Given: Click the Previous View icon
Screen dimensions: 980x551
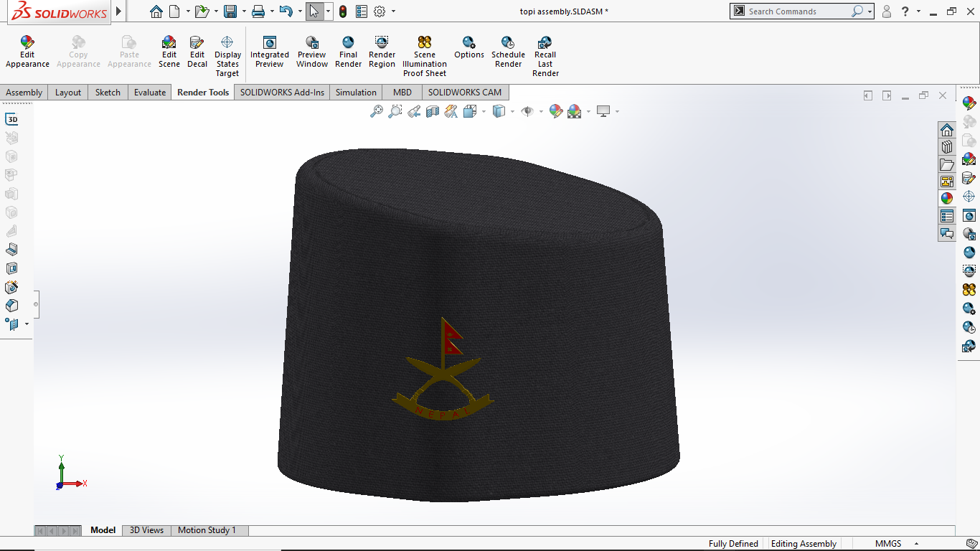Looking at the screenshot, I should click(x=414, y=111).
